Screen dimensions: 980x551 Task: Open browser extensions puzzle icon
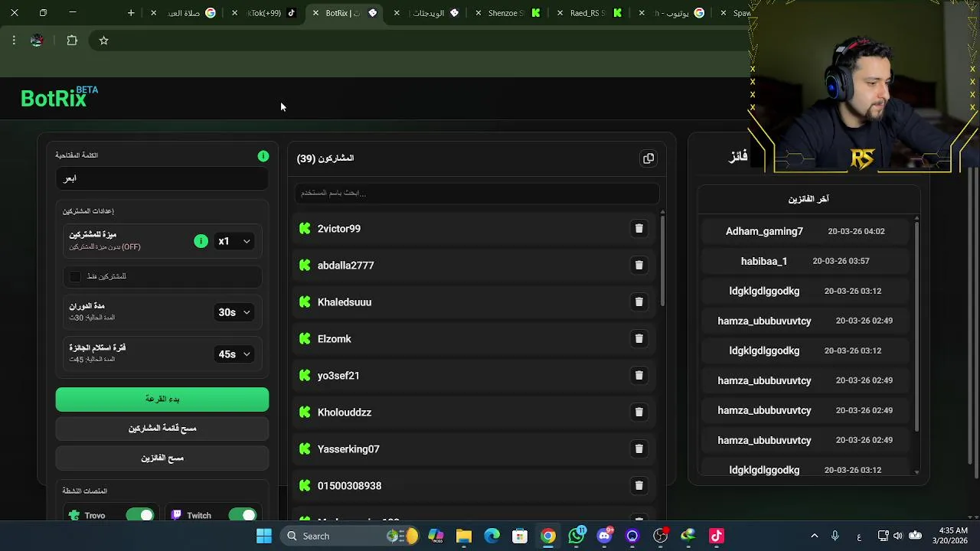(72, 41)
